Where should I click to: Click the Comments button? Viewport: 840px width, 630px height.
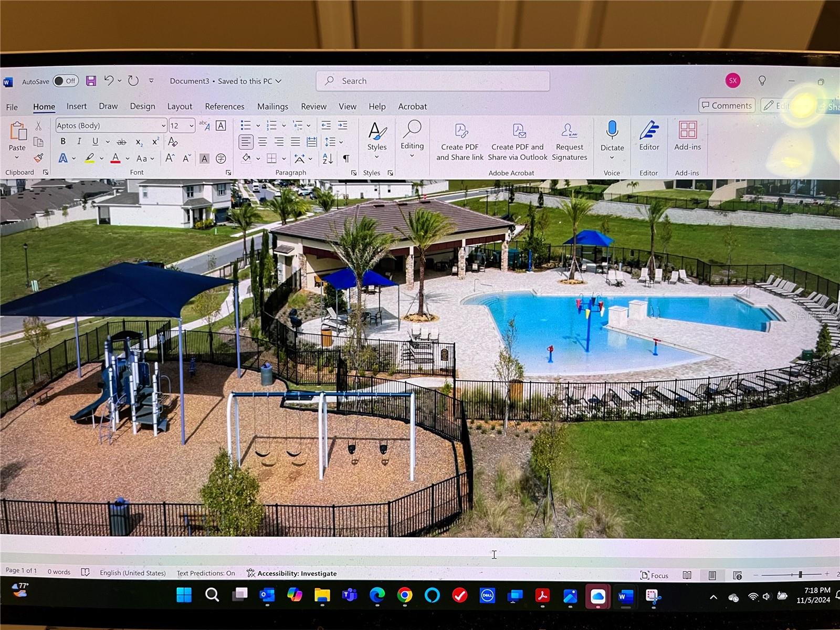coord(727,106)
